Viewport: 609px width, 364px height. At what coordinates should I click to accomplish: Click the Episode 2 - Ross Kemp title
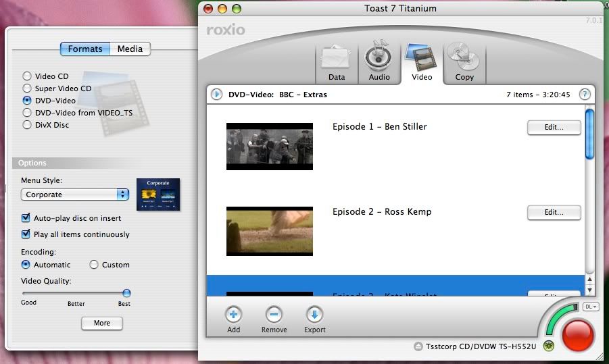[x=382, y=211]
